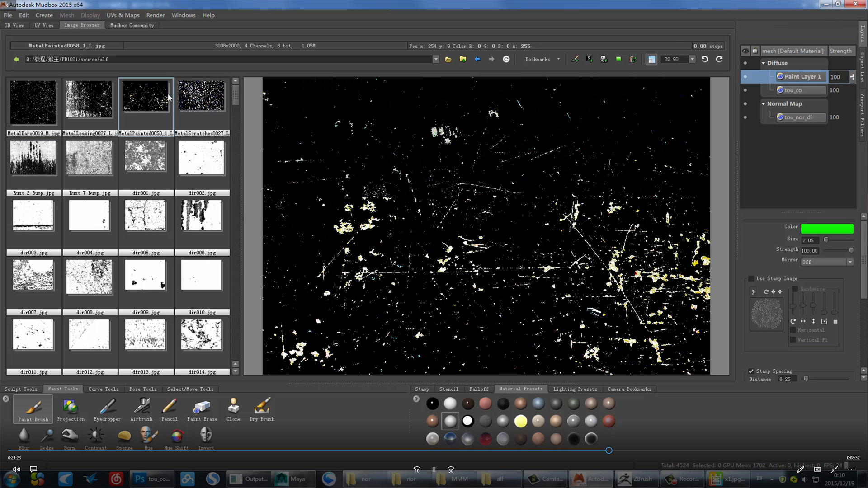Image resolution: width=868 pixels, height=488 pixels.
Task: Toggle visibility dot for tou_nor_di layer
Action: click(745, 117)
